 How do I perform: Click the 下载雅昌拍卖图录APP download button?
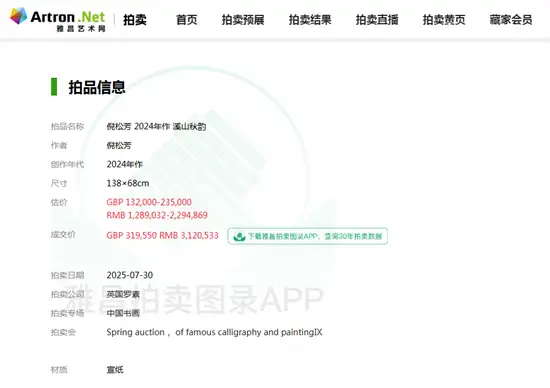308,236
